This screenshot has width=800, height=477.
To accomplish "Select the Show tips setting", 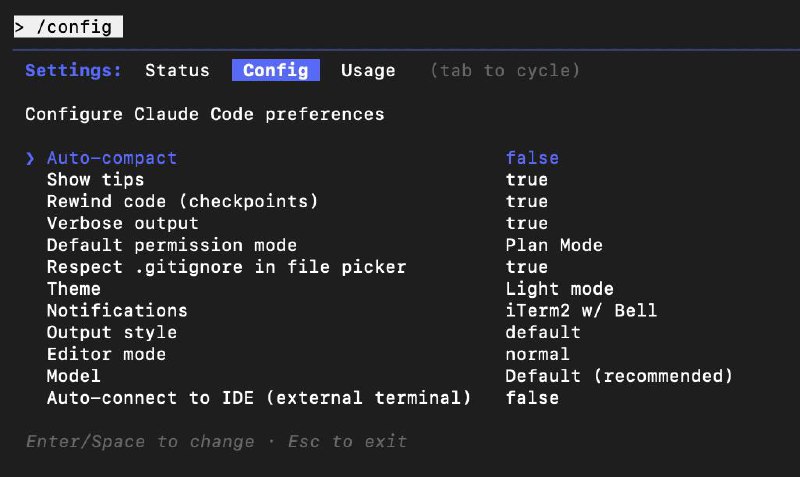I will coord(95,180).
